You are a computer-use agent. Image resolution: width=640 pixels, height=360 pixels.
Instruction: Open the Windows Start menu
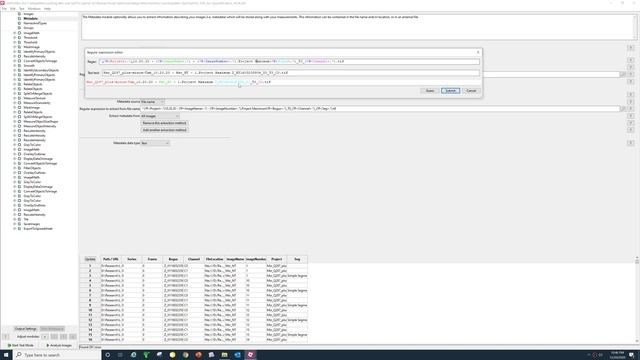[x=6, y=355]
